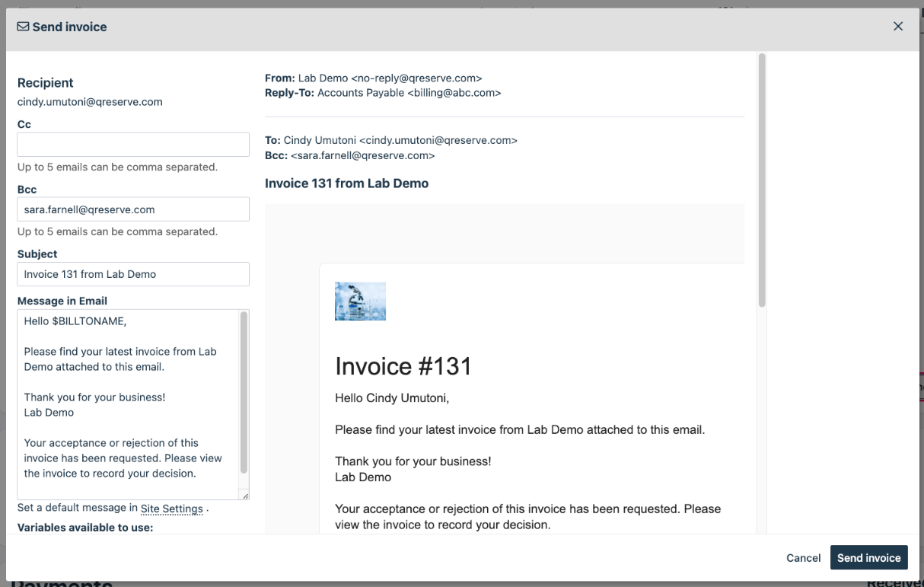The height and width of the screenshot is (587, 924).
Task: Click the Cancel button
Action: pyautogui.click(x=803, y=557)
